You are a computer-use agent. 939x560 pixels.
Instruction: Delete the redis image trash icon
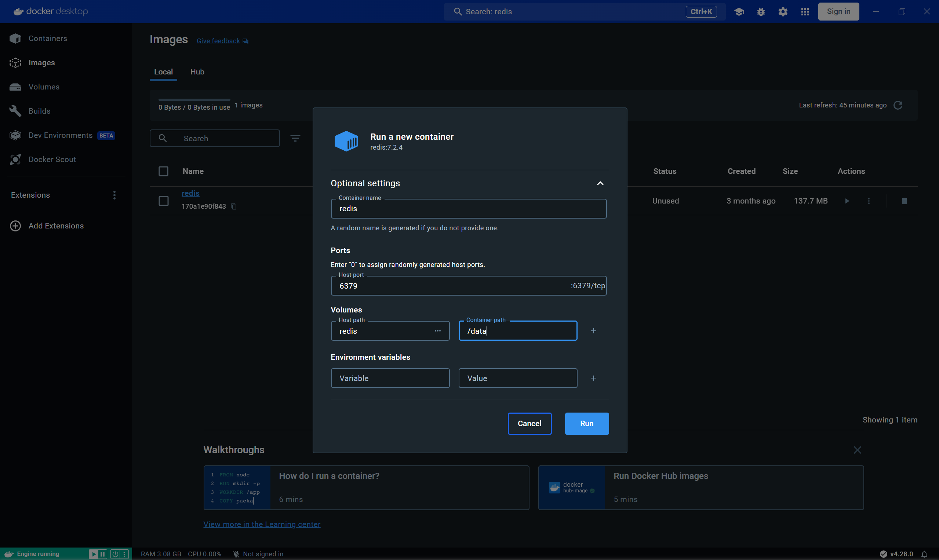coord(904,201)
